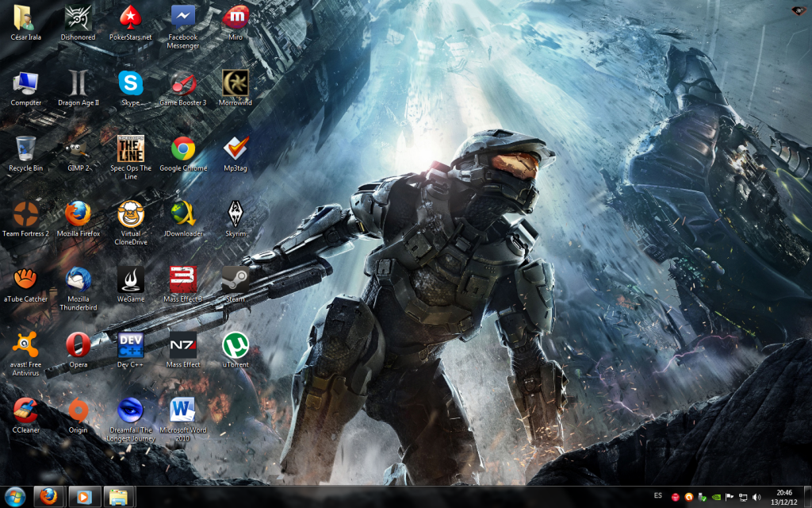Open the ES language selector in taskbar
The image size is (812, 508).
tap(658, 496)
